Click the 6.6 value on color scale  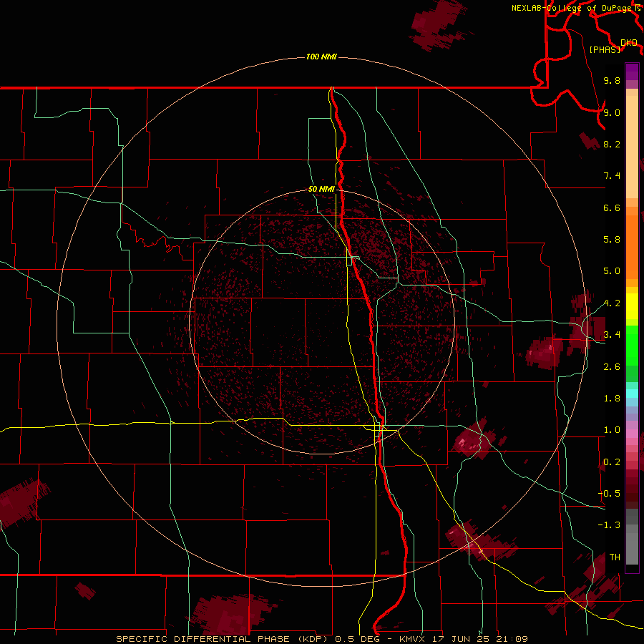pos(612,208)
